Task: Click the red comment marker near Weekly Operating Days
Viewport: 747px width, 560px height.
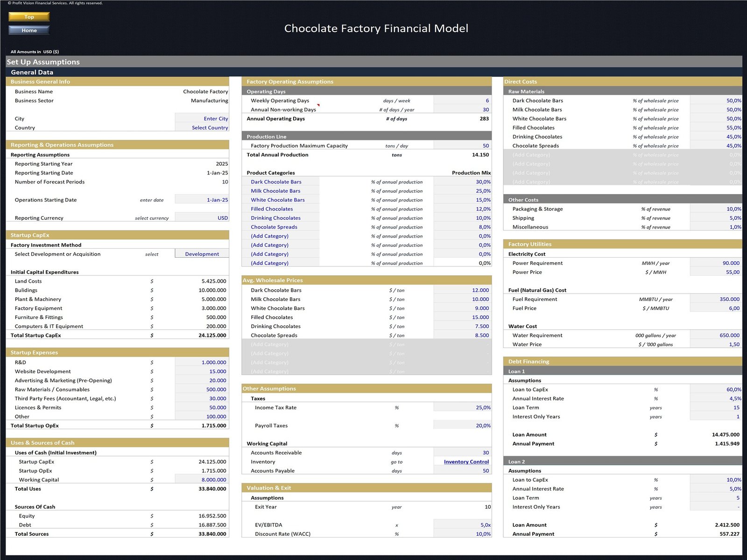Action: (318, 105)
